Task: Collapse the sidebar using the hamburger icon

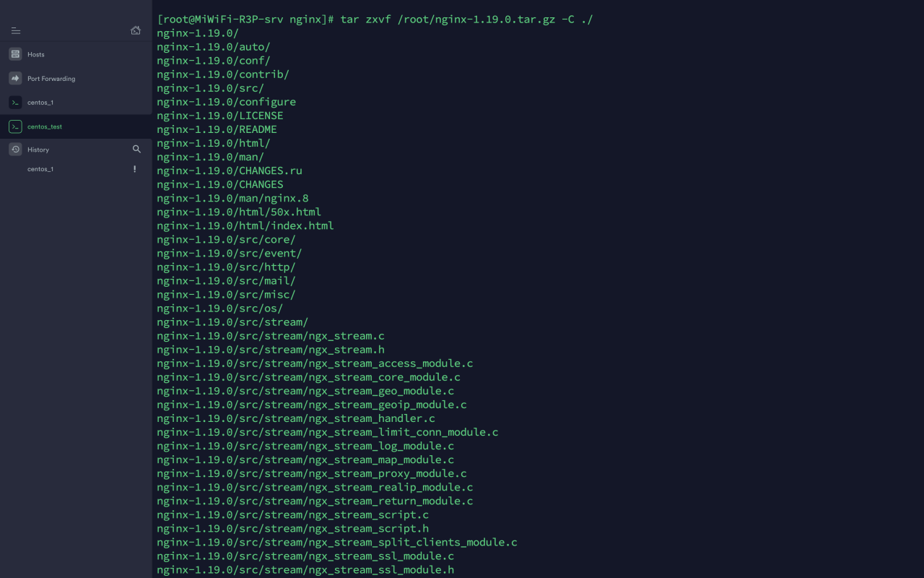Action: [16, 30]
